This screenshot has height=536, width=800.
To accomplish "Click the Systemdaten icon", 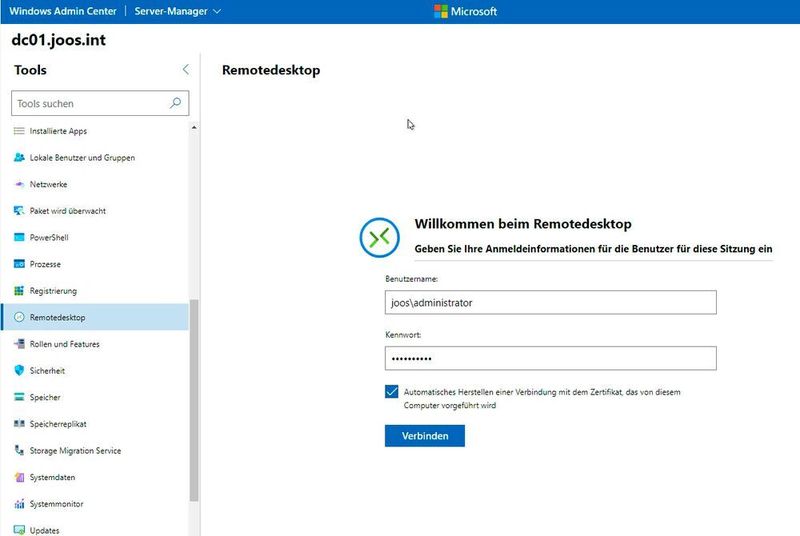I will point(19,477).
